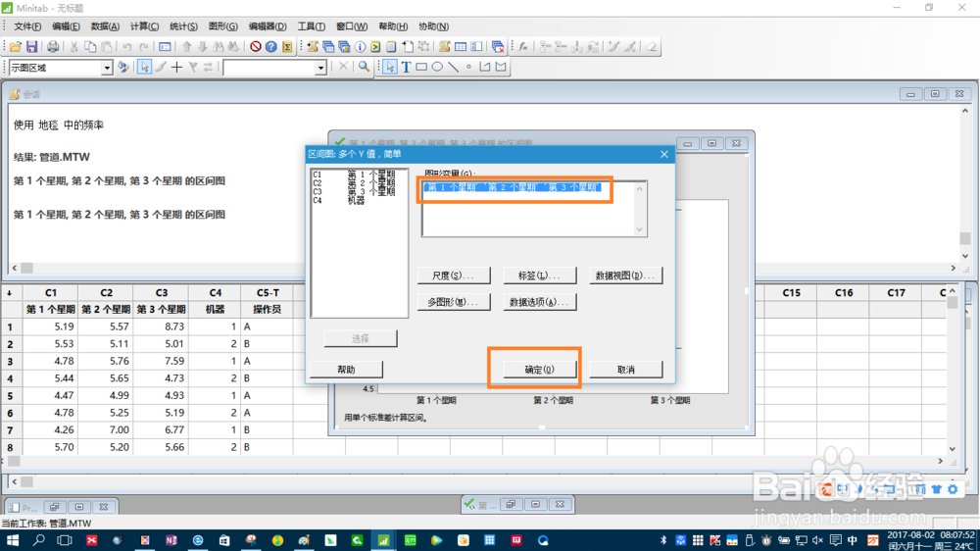
Task: Click 标签(L)... button
Action: point(539,275)
